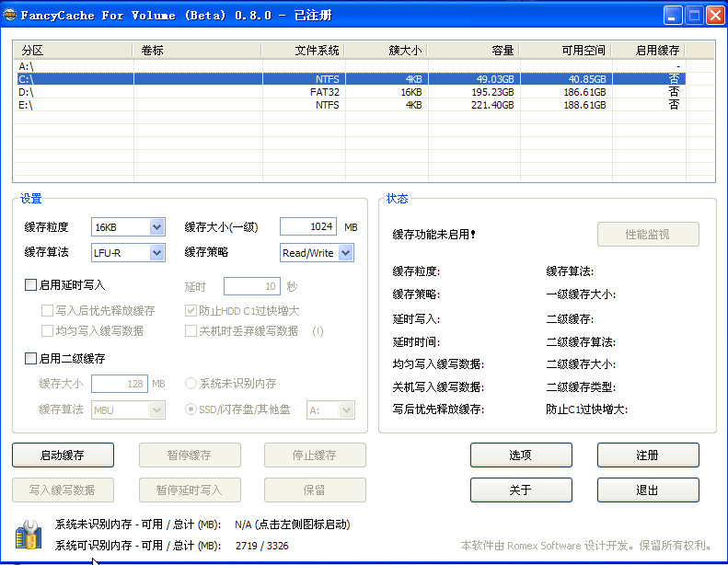Click the 暂停缓存 button
Viewport: 728px width, 565px height.
pos(190,455)
